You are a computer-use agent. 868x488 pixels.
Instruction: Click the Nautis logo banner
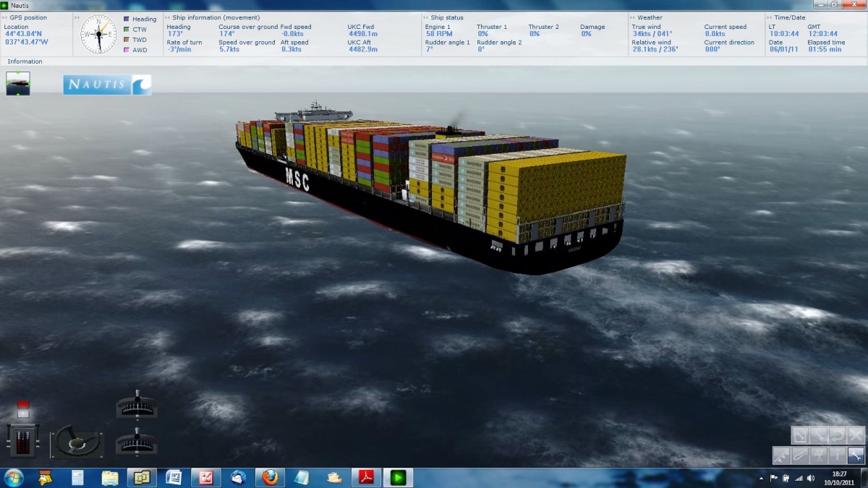tap(107, 85)
